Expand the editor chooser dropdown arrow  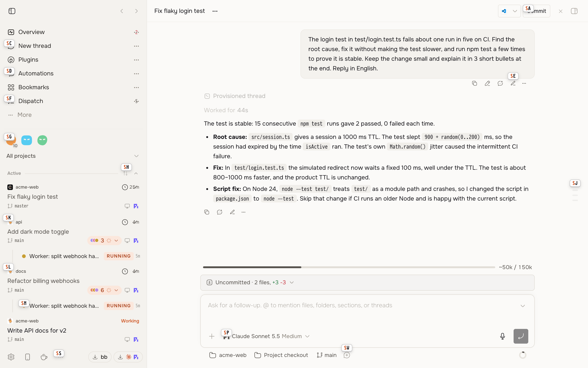coord(515,11)
